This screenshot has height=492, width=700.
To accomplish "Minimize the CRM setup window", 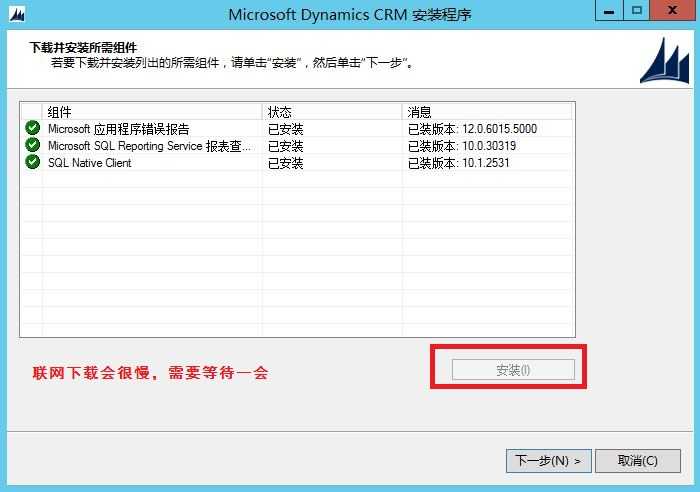I will (x=608, y=11).
